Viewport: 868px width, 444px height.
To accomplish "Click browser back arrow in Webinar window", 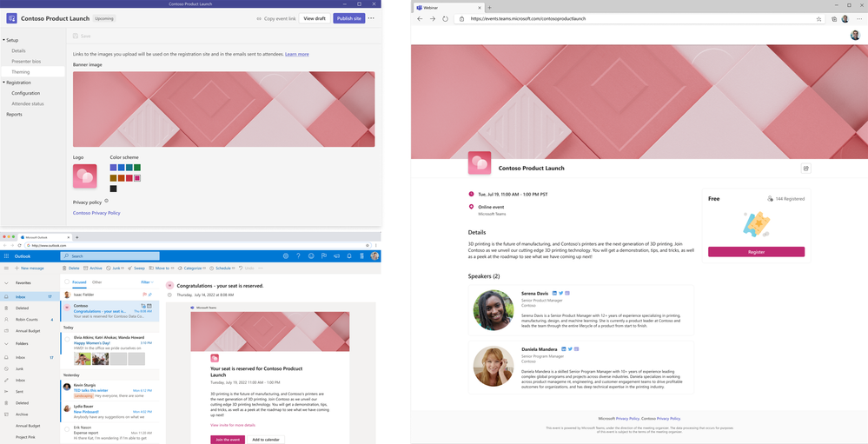I will (x=420, y=19).
